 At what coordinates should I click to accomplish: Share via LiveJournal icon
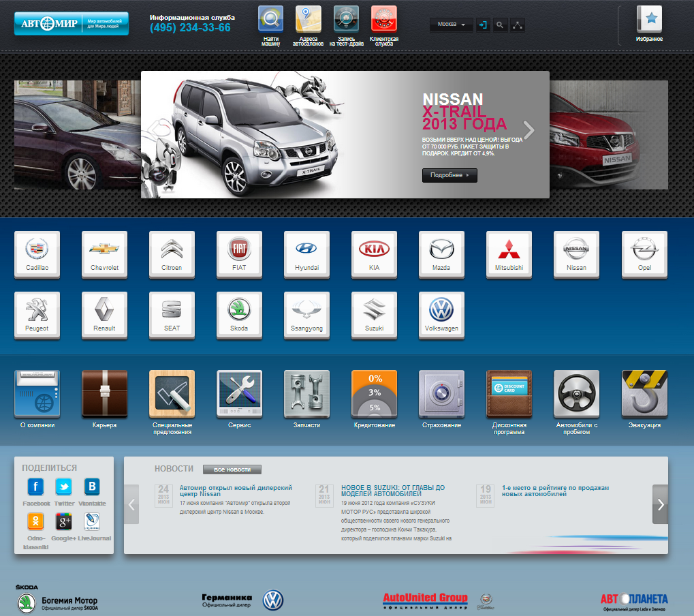(92, 521)
